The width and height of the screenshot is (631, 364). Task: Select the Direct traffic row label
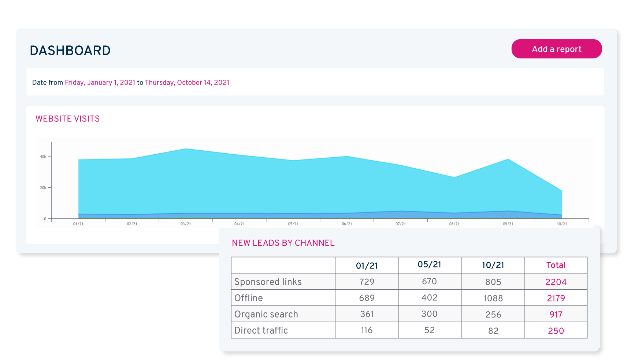261,330
